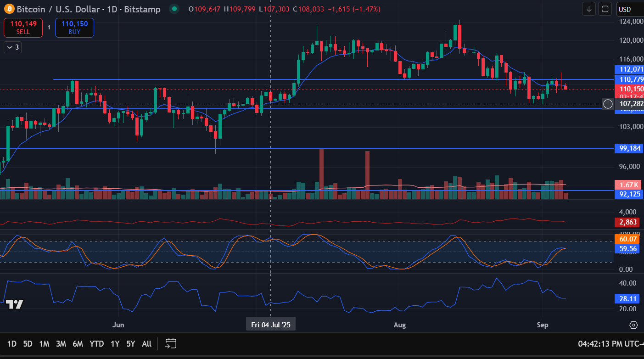Click the down-arrow button beside USD
This screenshot has width=644, height=359.
tap(589, 9)
